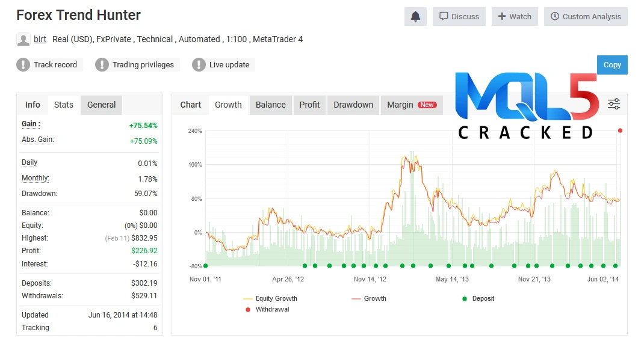Screen dimensions: 644x347
Task: Click the 'Daily' label
Action: pos(29,162)
